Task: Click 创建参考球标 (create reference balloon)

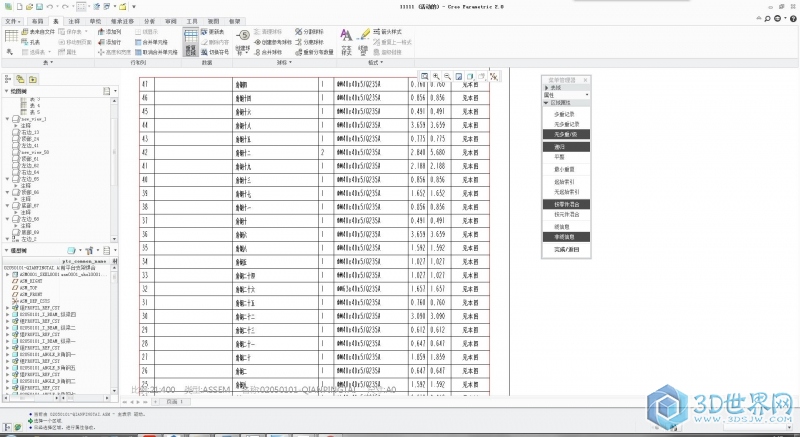Action: pyautogui.click(x=273, y=42)
